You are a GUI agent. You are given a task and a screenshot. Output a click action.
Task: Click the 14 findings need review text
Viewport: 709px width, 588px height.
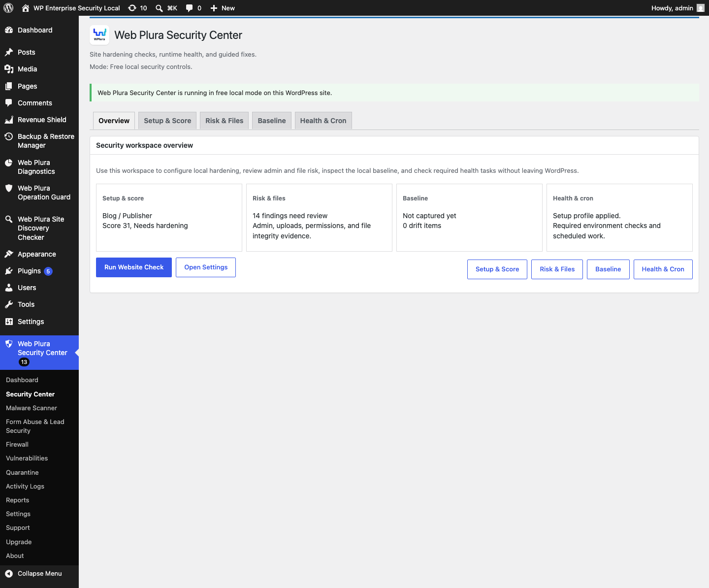(x=290, y=216)
